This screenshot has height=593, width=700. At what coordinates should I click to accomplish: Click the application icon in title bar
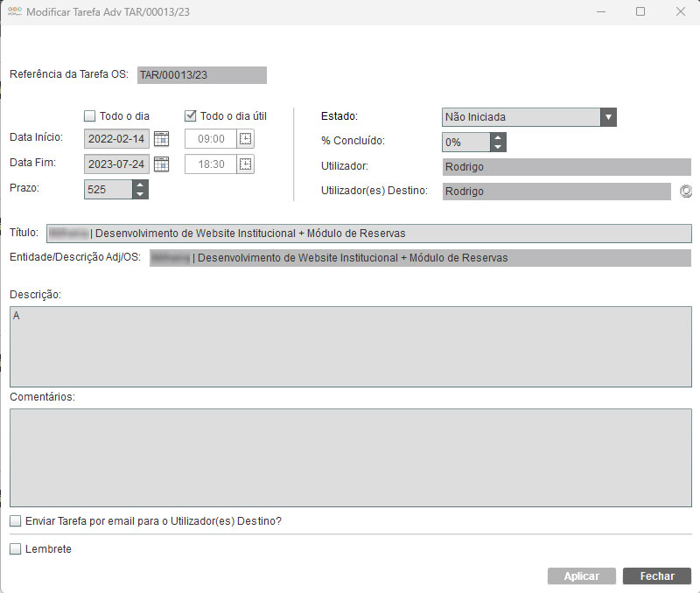coord(14,12)
